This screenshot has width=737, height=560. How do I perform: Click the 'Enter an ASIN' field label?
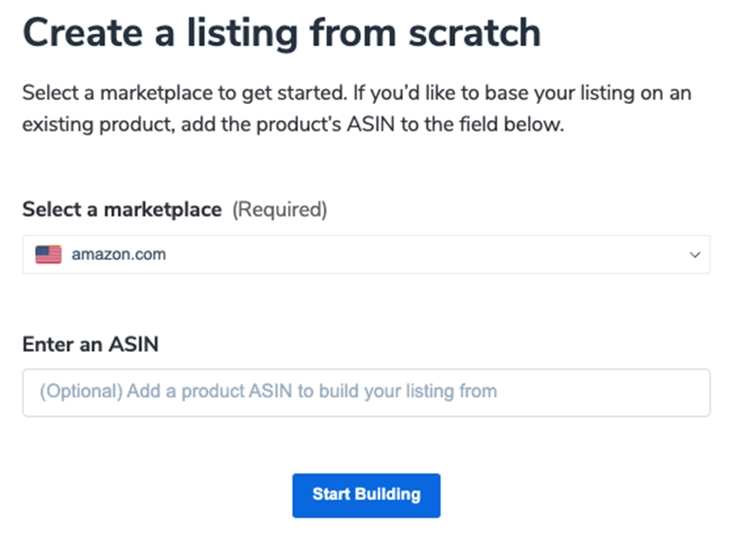[x=90, y=344]
